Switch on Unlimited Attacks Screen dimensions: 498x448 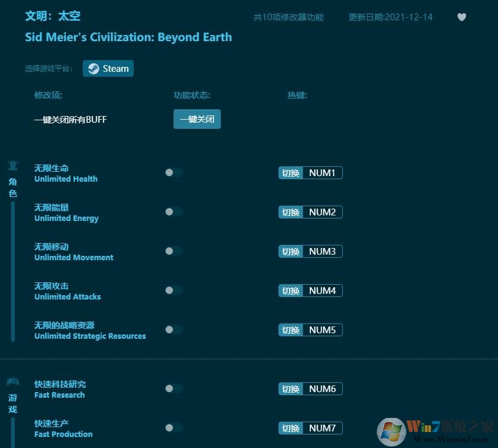click(x=172, y=290)
